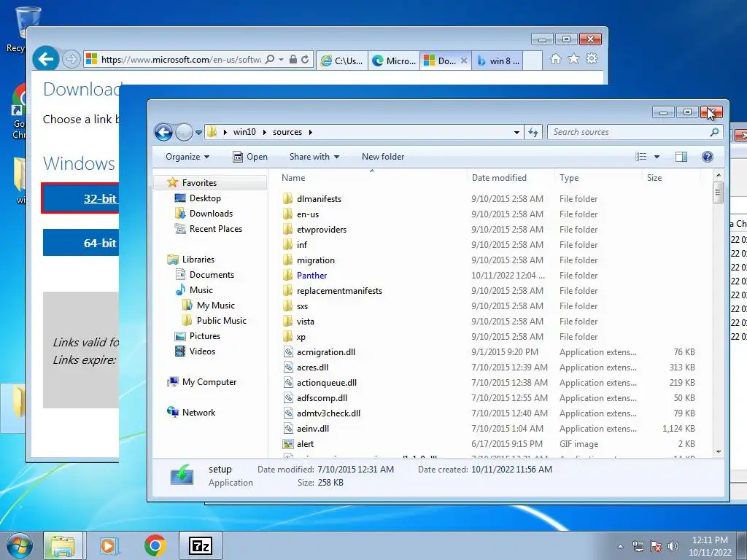Expand the view options dropdown arrow

[x=657, y=157]
